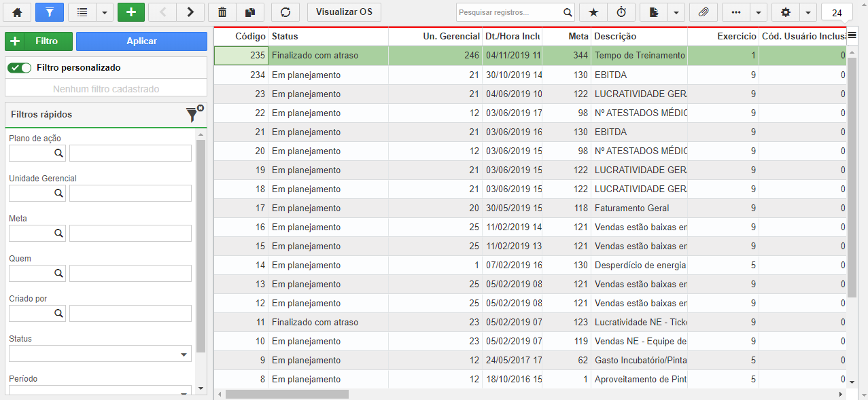This screenshot has width=868, height=400.
Task: Open the grid columns menu icon
Action: pos(852,36)
